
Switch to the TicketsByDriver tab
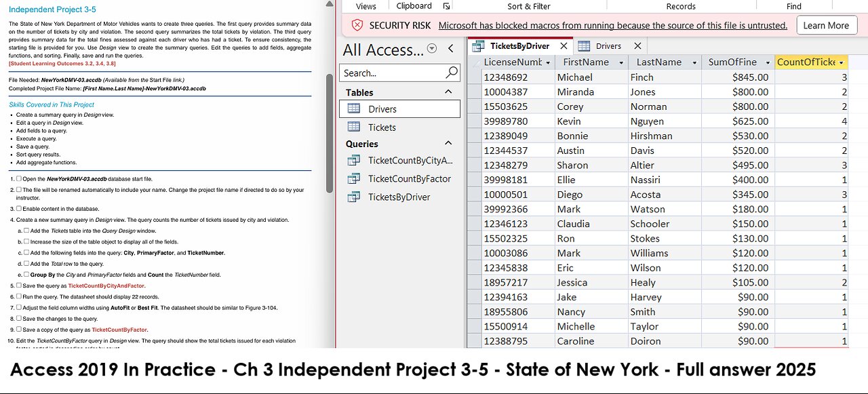pos(519,46)
